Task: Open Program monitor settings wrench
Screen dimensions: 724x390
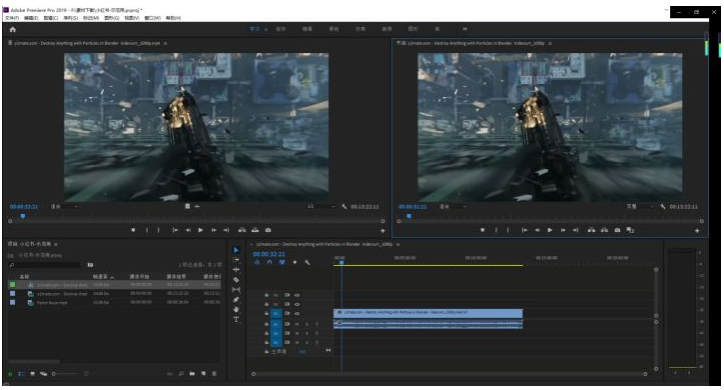Action: 663,206
